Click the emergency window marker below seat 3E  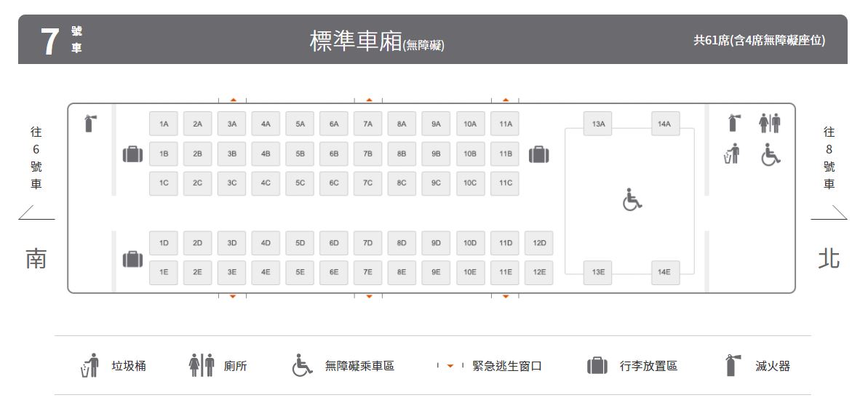click(233, 296)
